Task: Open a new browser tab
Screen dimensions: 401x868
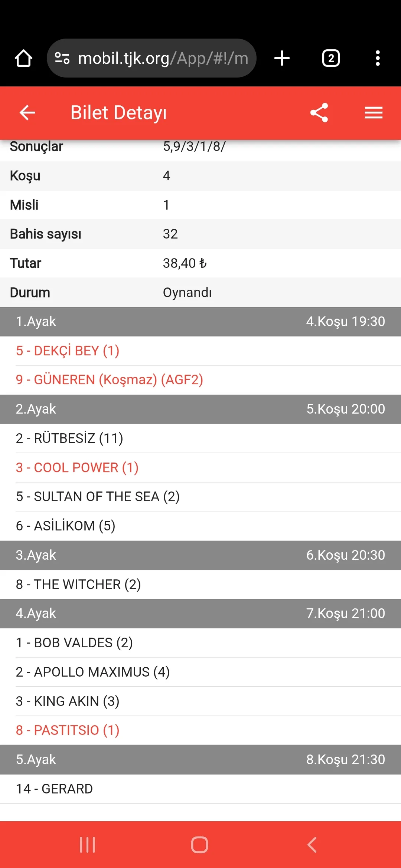Action: pos(282,58)
